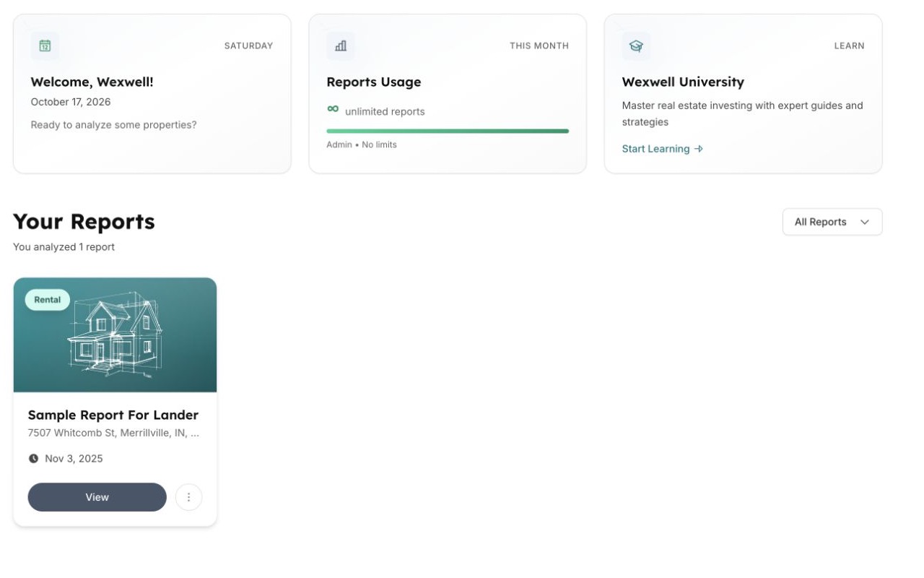This screenshot has width=924, height=578.
Task: Click the Welcome, Wexwell! heading
Action: click(92, 82)
